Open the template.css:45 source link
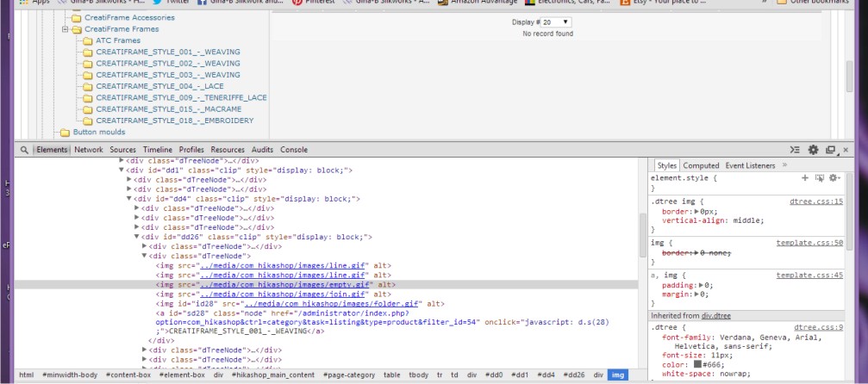868x384 pixels. 810,276
